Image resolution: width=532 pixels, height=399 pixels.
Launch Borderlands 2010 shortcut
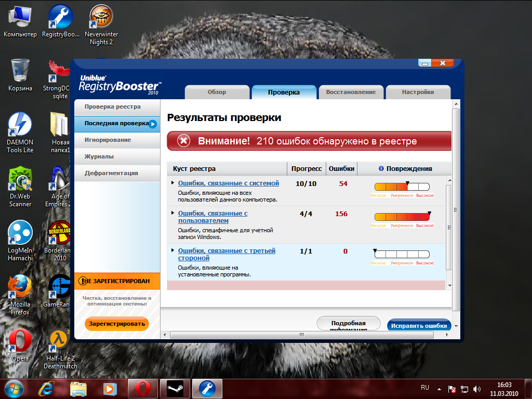click(58, 241)
